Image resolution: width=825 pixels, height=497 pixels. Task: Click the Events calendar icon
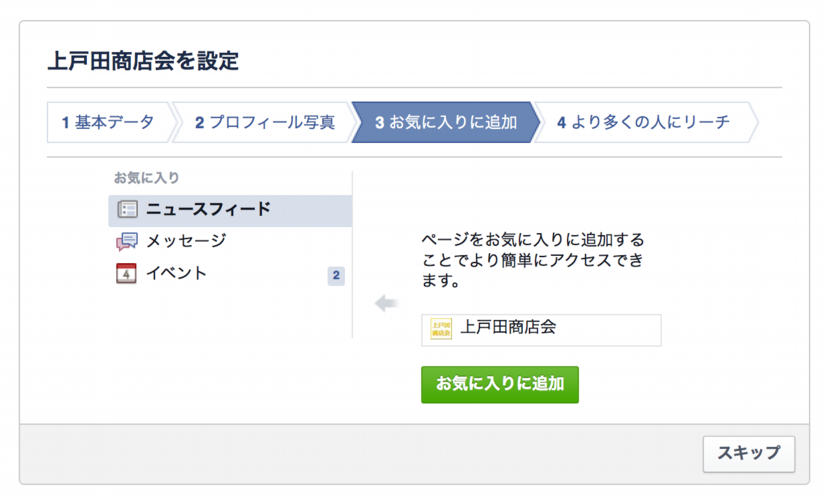click(x=127, y=273)
